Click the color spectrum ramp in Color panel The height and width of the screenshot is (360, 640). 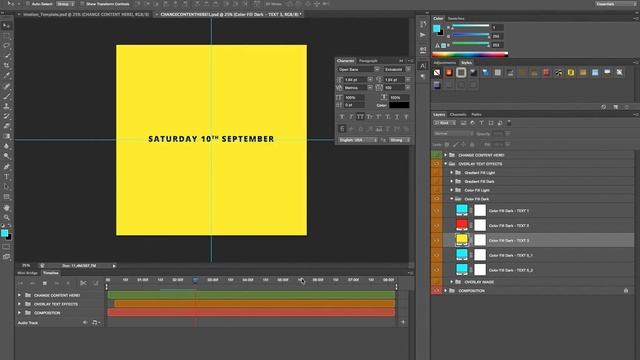(x=470, y=54)
